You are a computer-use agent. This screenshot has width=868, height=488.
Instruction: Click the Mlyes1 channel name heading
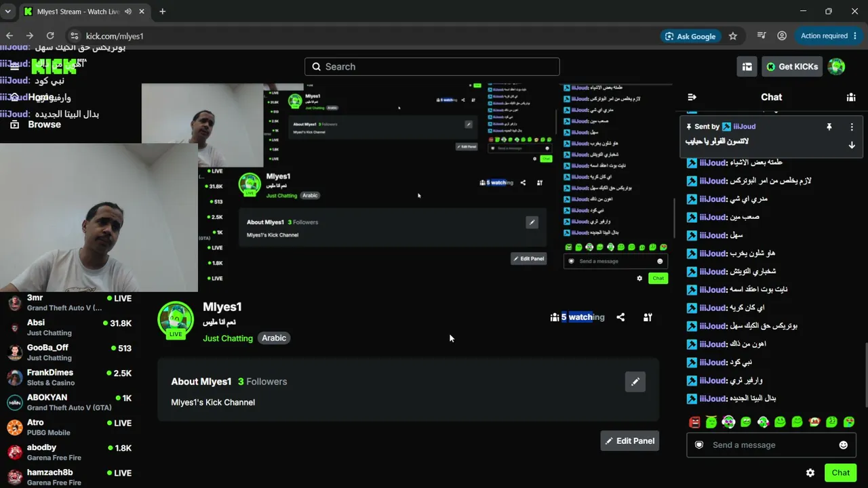click(x=222, y=307)
